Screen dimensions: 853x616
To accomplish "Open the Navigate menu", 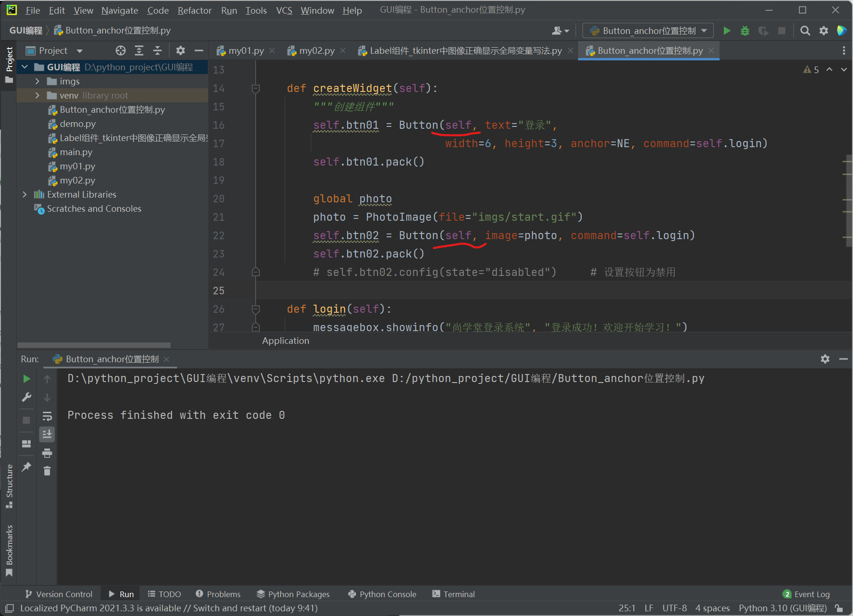I will pos(120,10).
